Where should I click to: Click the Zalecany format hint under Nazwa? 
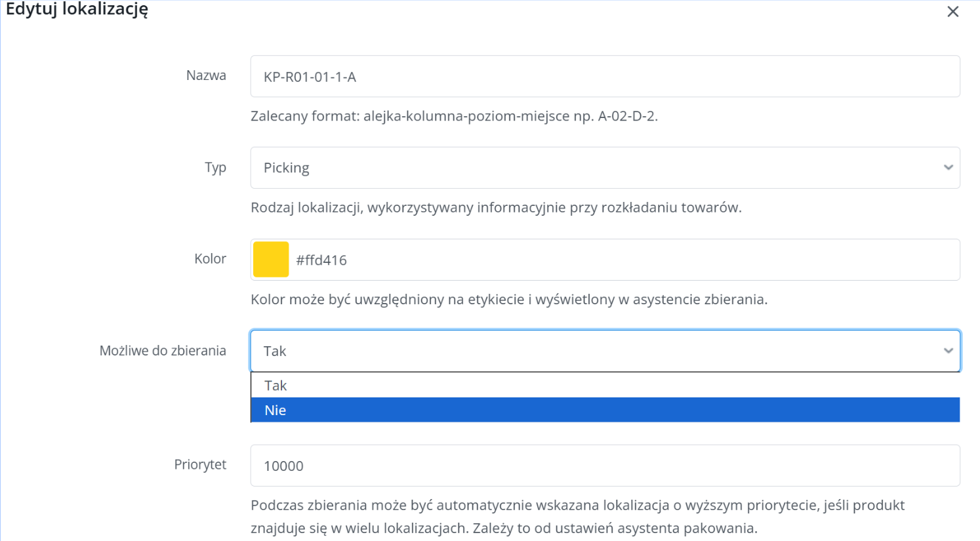[x=454, y=116]
